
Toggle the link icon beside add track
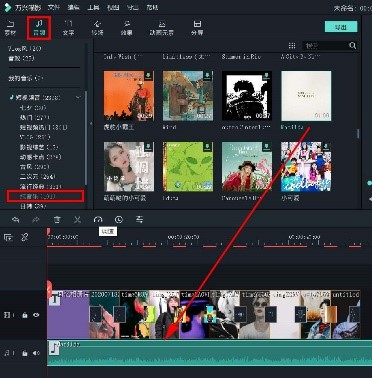pos(25,237)
